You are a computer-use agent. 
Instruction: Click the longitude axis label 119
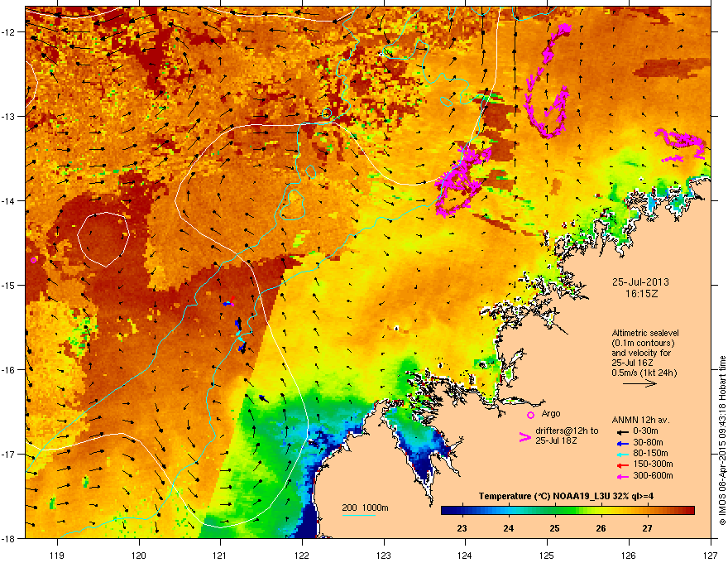tap(58, 555)
